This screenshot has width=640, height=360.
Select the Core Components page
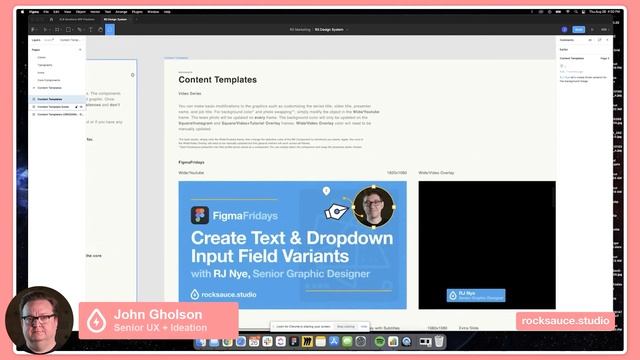49,80
